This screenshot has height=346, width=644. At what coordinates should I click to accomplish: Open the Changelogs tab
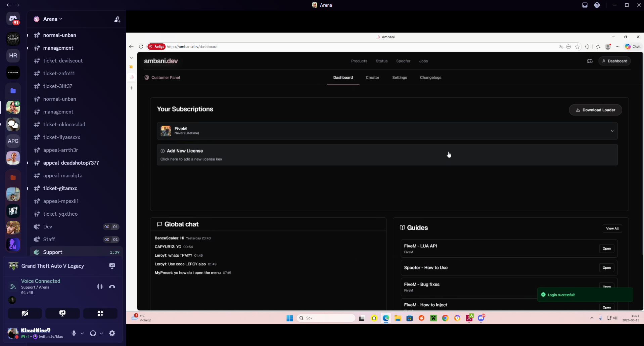tap(430, 78)
